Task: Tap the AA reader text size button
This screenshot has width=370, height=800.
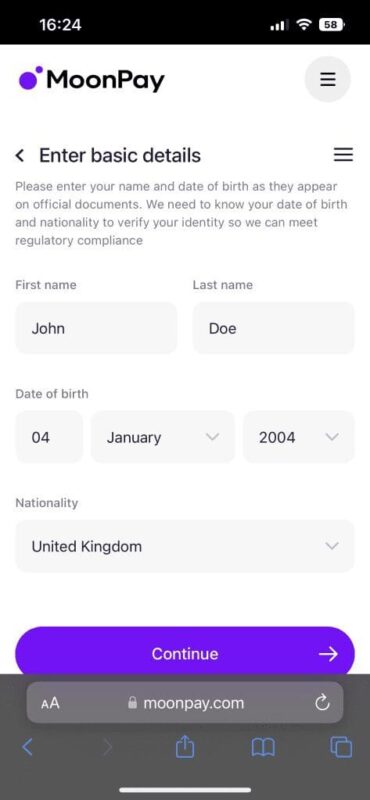Action: tap(50, 703)
